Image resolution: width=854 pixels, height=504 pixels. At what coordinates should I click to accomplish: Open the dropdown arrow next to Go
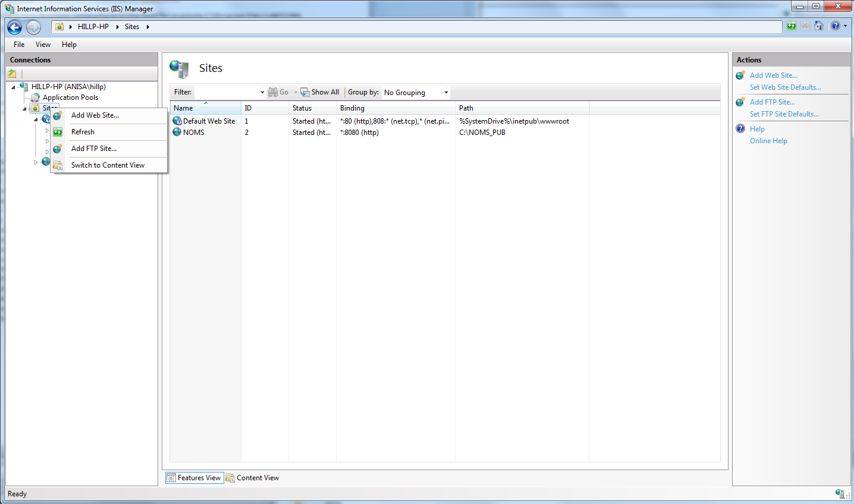pos(296,92)
